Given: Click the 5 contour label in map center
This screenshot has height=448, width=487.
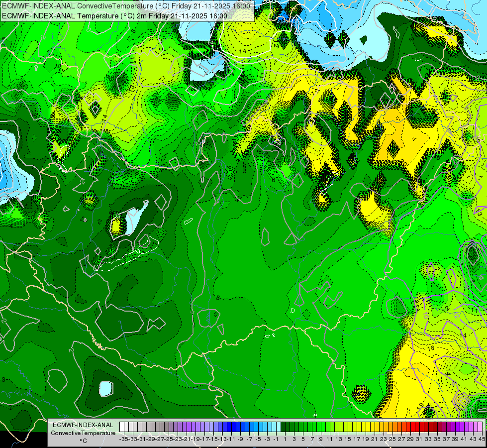Looking at the screenshot, I should click(x=218, y=298).
